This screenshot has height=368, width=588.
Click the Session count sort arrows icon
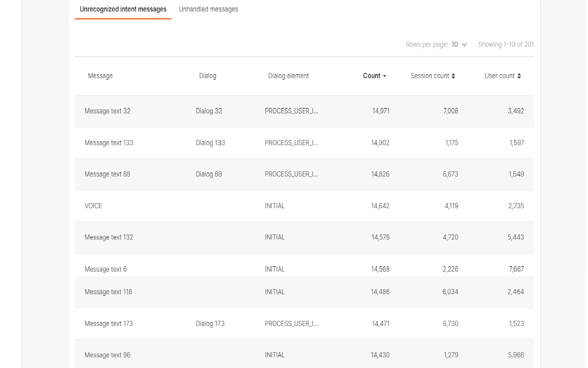coord(453,76)
